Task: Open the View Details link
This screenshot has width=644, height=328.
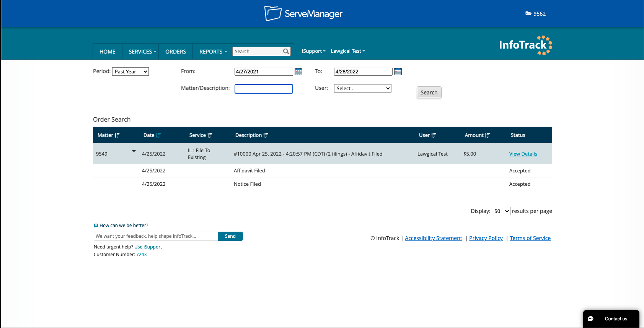Action: pyautogui.click(x=523, y=154)
